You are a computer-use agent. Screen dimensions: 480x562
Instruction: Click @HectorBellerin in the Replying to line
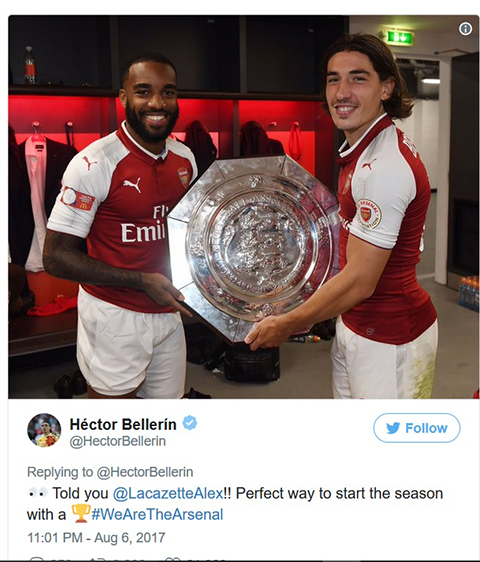pos(145,472)
